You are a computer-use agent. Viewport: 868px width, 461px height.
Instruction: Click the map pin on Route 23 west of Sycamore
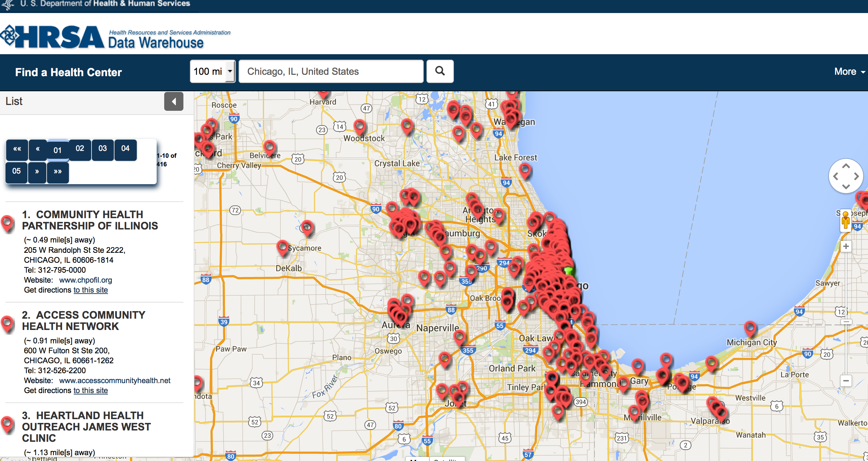(x=307, y=228)
